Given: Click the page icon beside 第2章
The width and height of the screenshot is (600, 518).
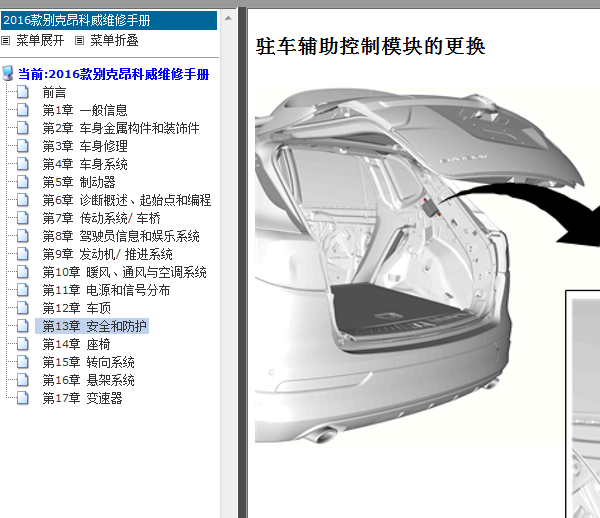Looking at the screenshot, I should [x=23, y=128].
